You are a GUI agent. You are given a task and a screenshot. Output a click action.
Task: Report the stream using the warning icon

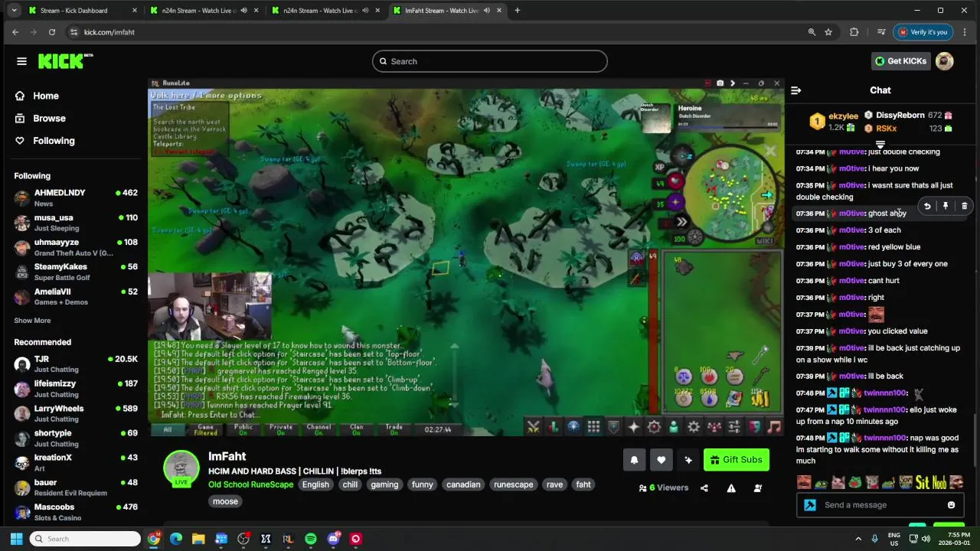click(731, 488)
